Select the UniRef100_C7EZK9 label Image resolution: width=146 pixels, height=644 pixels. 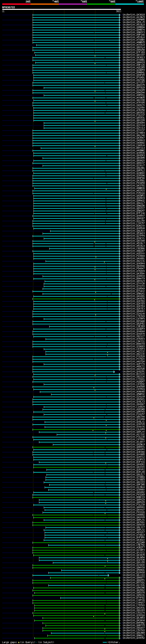tap(134, 316)
